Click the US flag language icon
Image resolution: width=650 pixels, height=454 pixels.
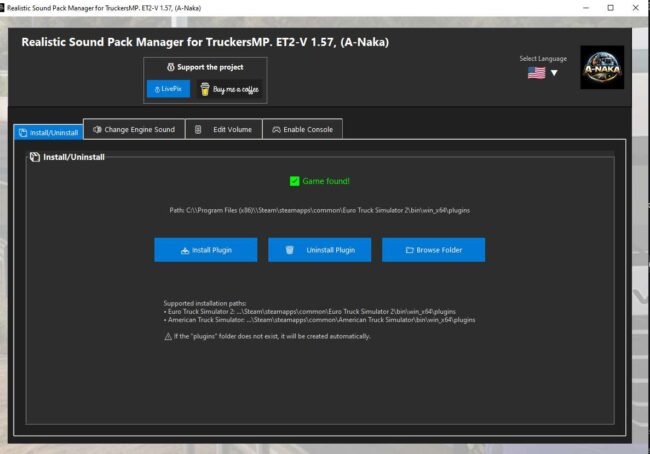click(x=536, y=73)
